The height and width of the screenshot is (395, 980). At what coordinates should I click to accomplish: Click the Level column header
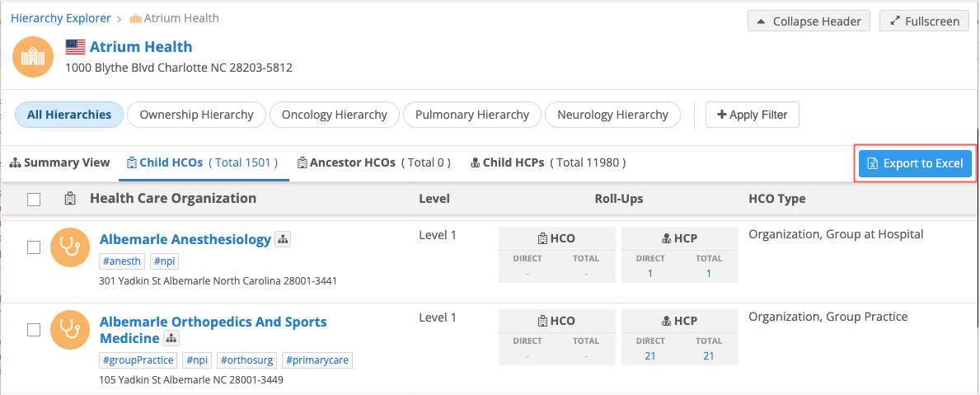tap(434, 200)
